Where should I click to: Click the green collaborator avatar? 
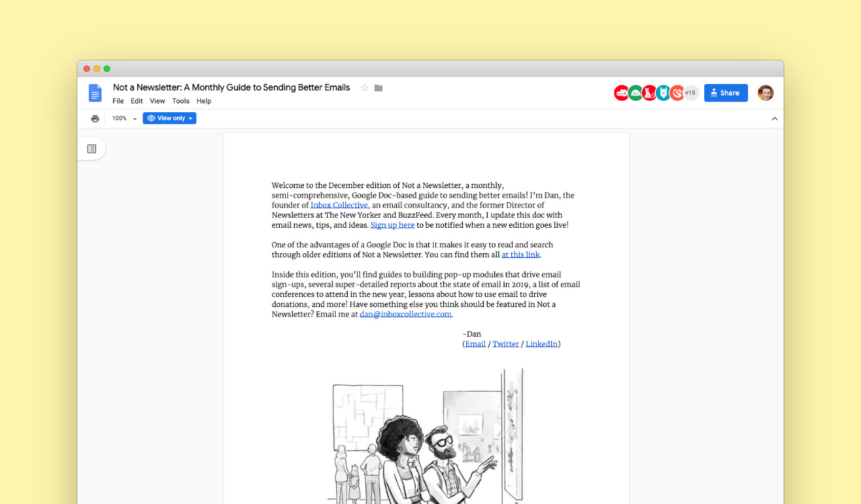tap(636, 93)
